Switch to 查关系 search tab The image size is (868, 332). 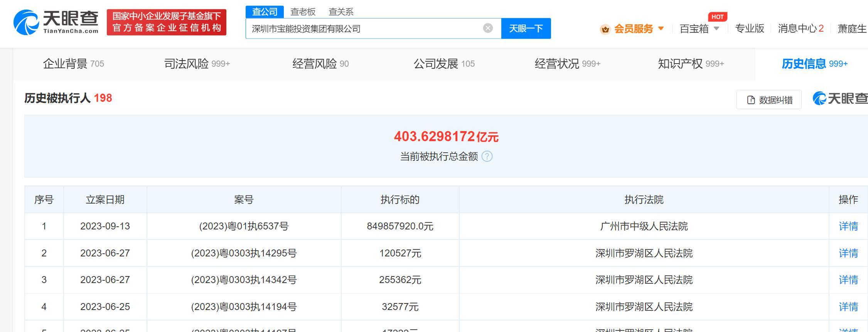pos(341,12)
